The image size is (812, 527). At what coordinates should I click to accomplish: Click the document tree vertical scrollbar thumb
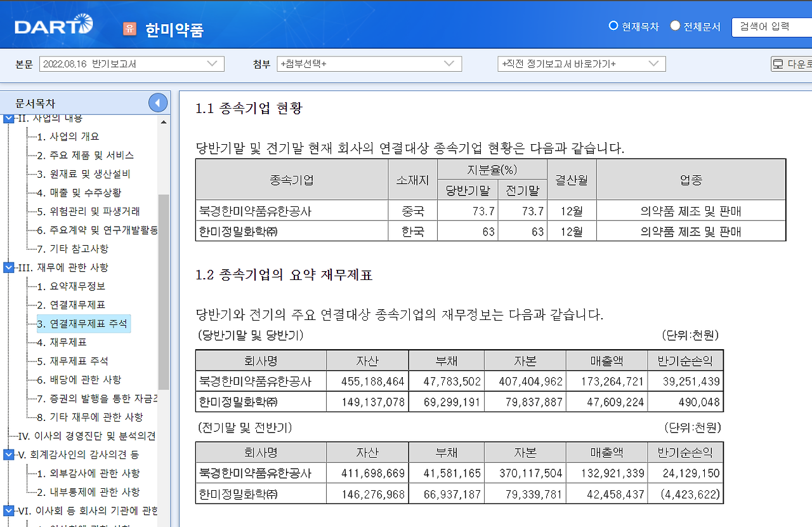(x=164, y=291)
